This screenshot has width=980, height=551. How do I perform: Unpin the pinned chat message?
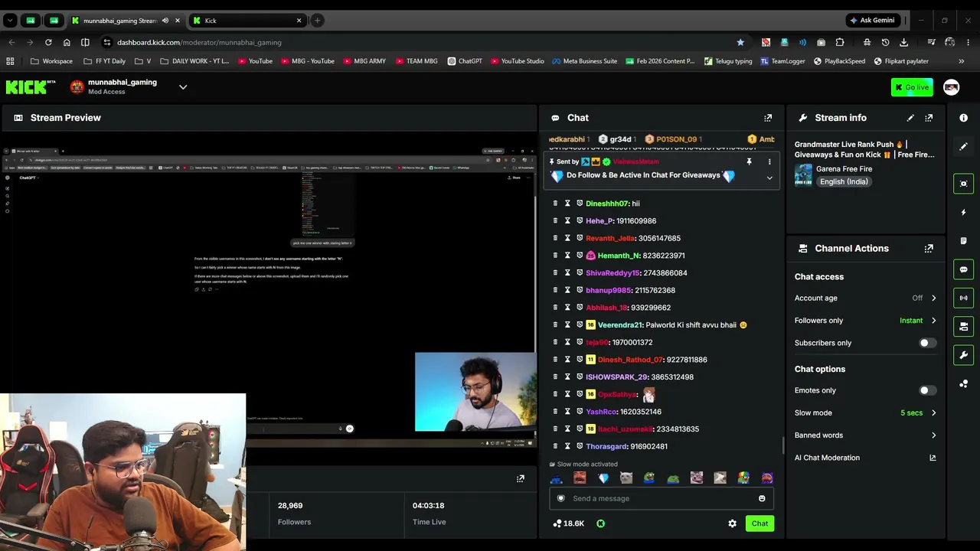[x=750, y=161]
